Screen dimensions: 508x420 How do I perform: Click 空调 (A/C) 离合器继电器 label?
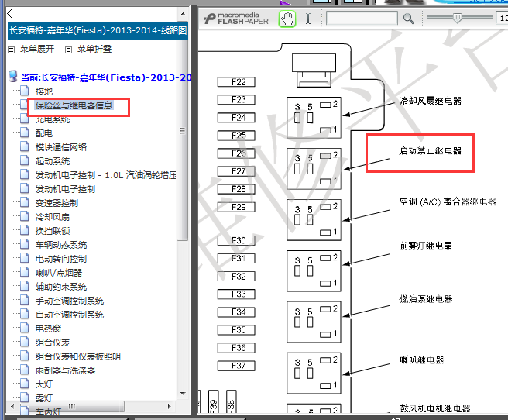[448, 201]
